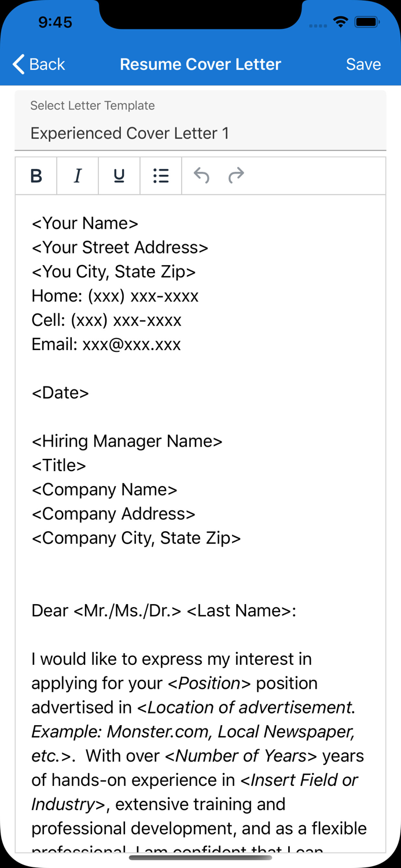Tap the "Resume Cover Letter" title
Image resolution: width=401 pixels, height=868 pixels.
200,64
